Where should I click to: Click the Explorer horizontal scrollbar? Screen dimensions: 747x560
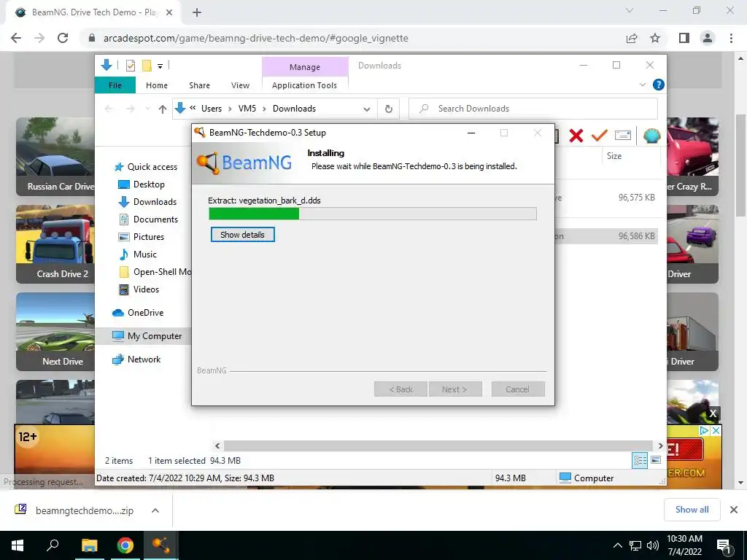point(438,446)
